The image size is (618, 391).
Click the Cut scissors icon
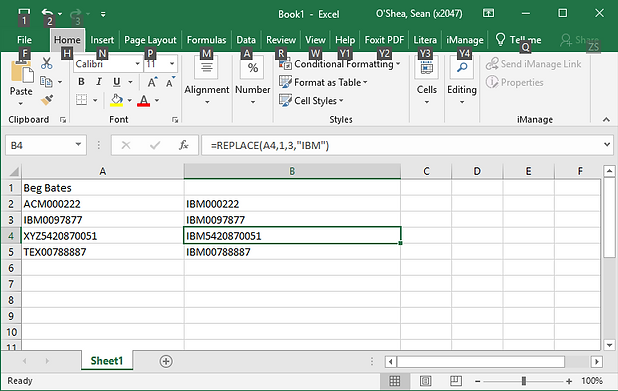pyautogui.click(x=47, y=63)
